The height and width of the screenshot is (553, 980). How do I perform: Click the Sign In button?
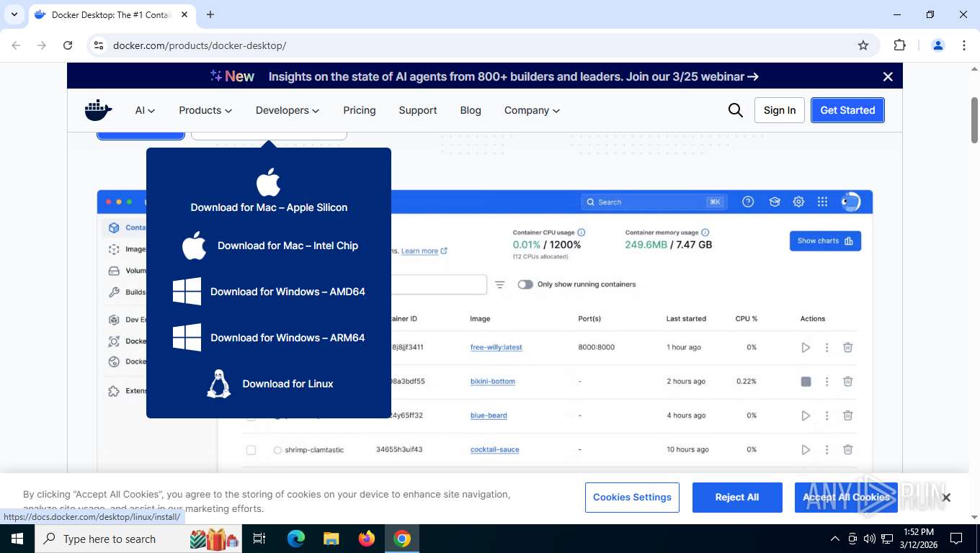[x=780, y=110]
